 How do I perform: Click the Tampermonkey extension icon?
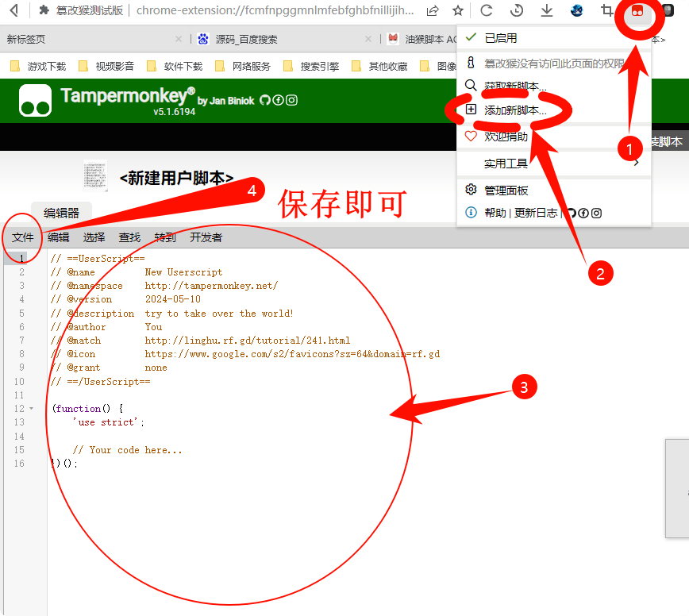pos(637,11)
